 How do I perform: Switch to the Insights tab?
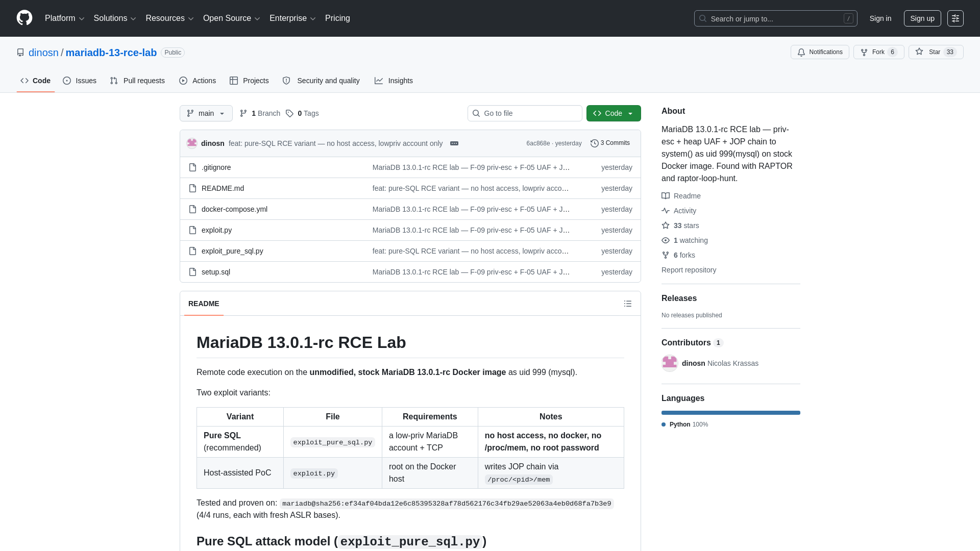click(394, 81)
